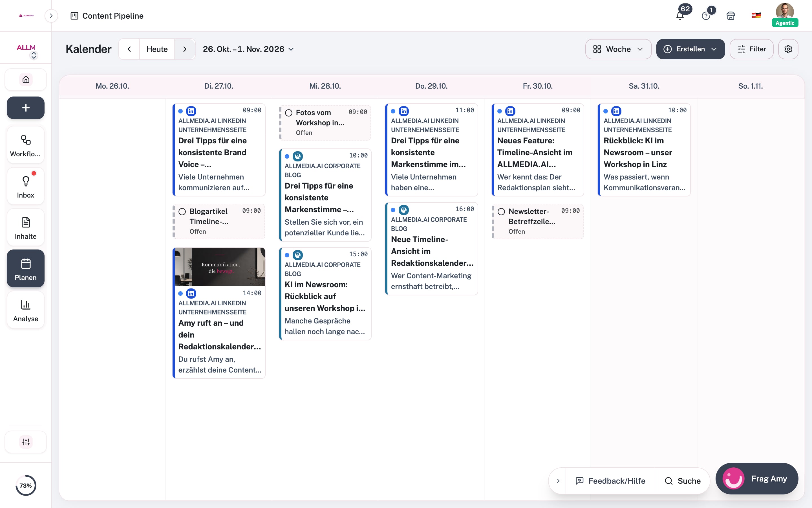Jump to Heute
Image resolution: width=812 pixels, height=508 pixels.
tap(157, 49)
